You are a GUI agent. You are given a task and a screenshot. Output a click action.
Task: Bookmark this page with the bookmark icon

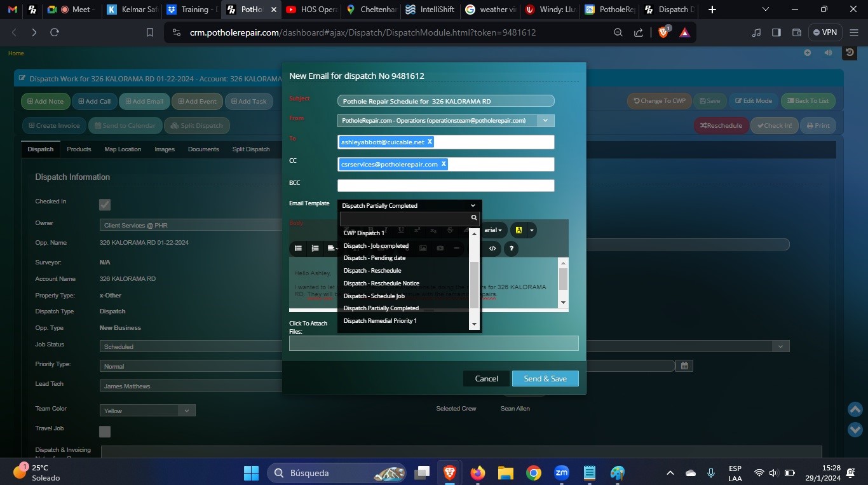coord(150,32)
